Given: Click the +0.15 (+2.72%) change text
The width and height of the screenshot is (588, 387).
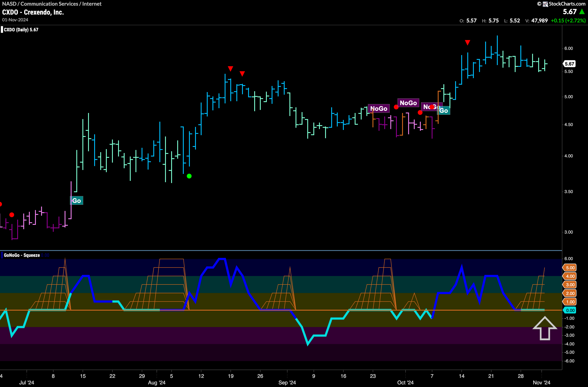Looking at the screenshot, I should click(568, 20).
